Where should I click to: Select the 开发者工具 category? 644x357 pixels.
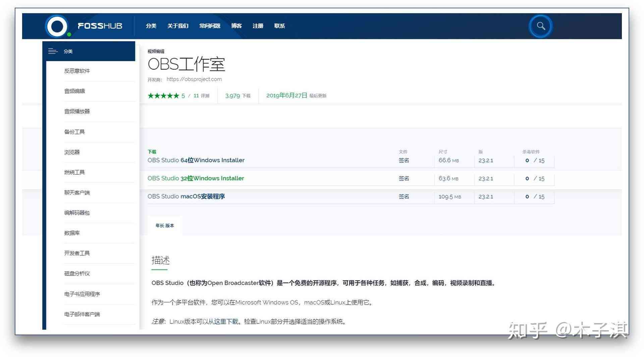(x=77, y=253)
